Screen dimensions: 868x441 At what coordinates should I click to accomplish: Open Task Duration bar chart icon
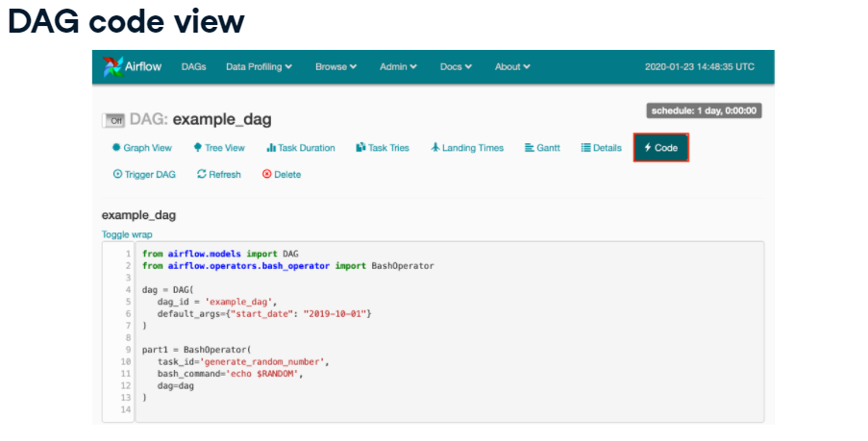(x=271, y=148)
